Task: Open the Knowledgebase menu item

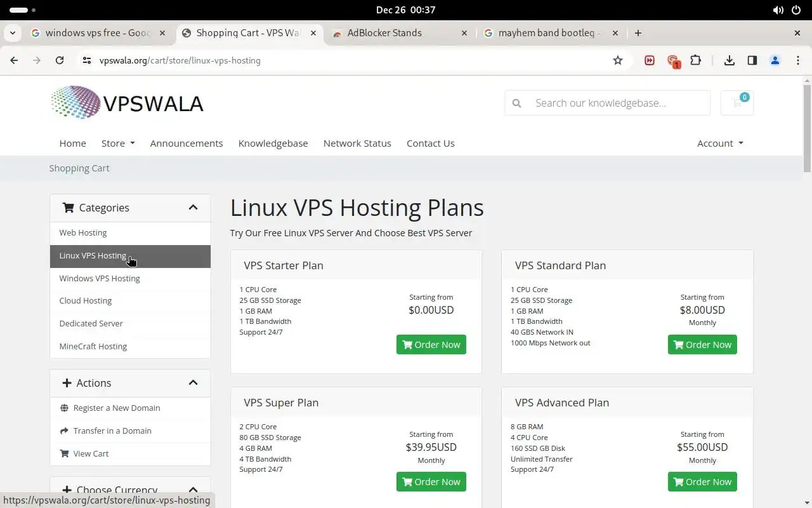Action: pyautogui.click(x=273, y=144)
